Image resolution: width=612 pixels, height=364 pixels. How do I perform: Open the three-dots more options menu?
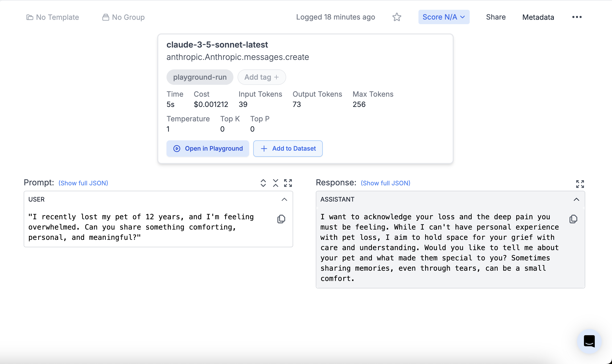click(x=577, y=17)
